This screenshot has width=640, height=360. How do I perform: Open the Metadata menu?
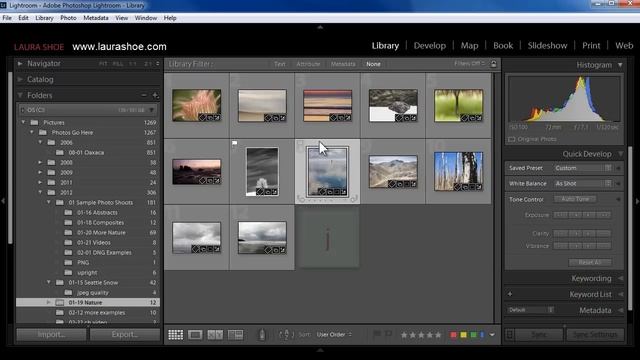tap(96, 18)
